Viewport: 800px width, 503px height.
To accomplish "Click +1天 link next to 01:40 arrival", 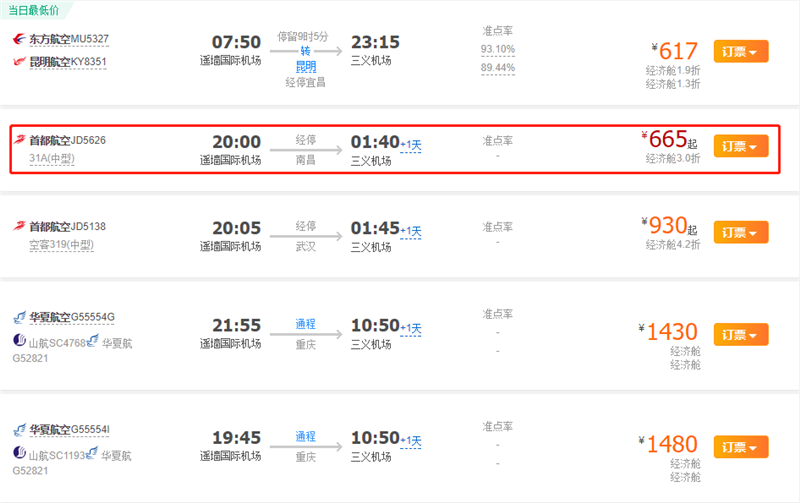I will pos(411,146).
